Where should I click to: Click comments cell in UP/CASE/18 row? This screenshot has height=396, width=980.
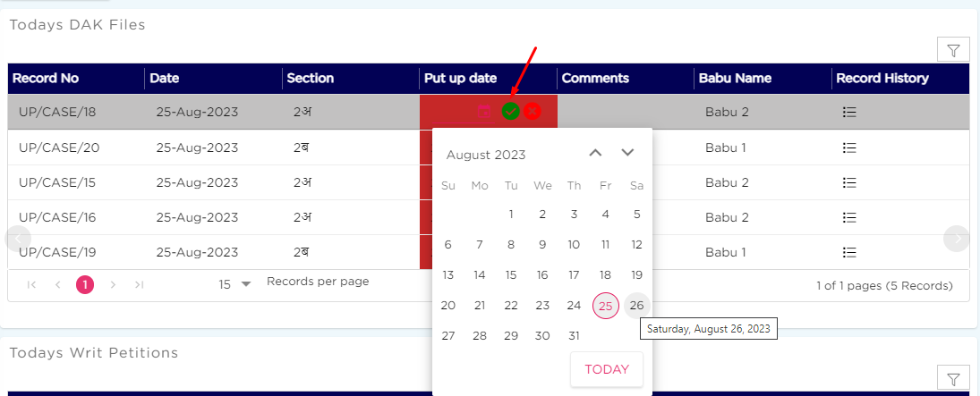click(625, 112)
